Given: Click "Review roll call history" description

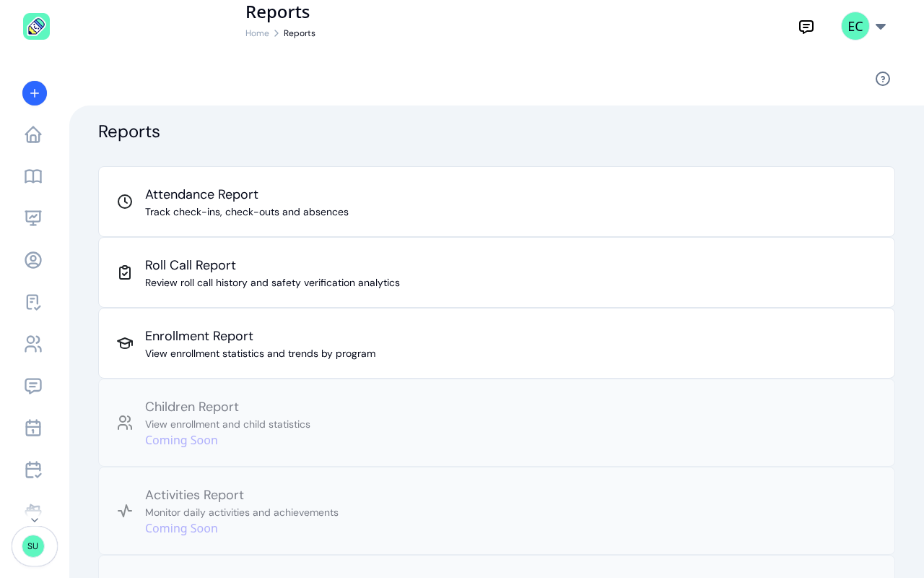Looking at the screenshot, I should coord(272,282).
